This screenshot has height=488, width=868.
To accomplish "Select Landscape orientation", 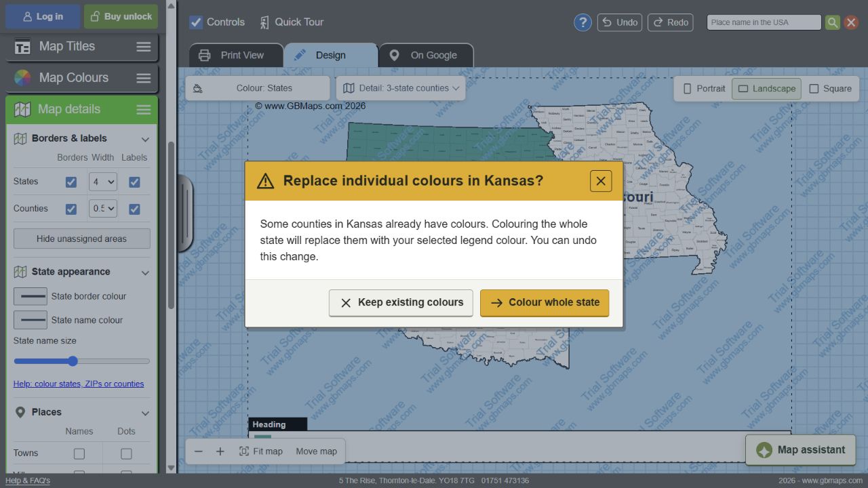I will [x=766, y=89].
